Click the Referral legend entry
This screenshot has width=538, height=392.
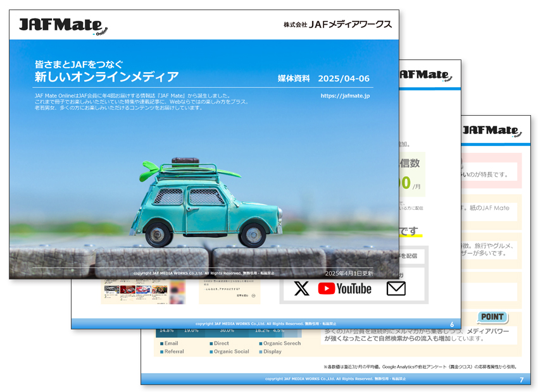coord(172,352)
